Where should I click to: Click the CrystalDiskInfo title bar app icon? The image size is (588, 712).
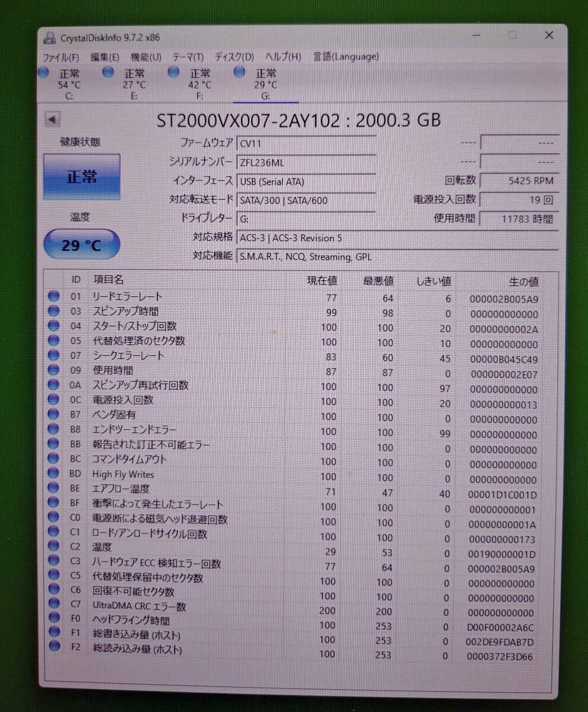51,37
